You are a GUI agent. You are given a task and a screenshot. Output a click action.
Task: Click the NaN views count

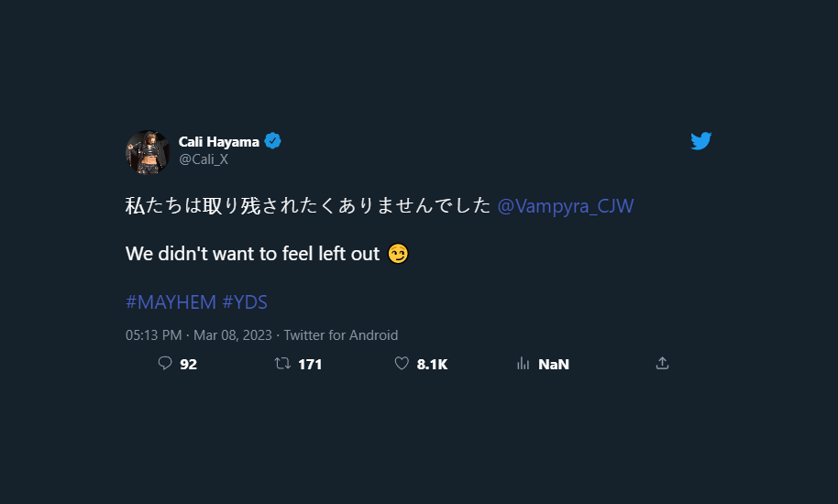(554, 364)
